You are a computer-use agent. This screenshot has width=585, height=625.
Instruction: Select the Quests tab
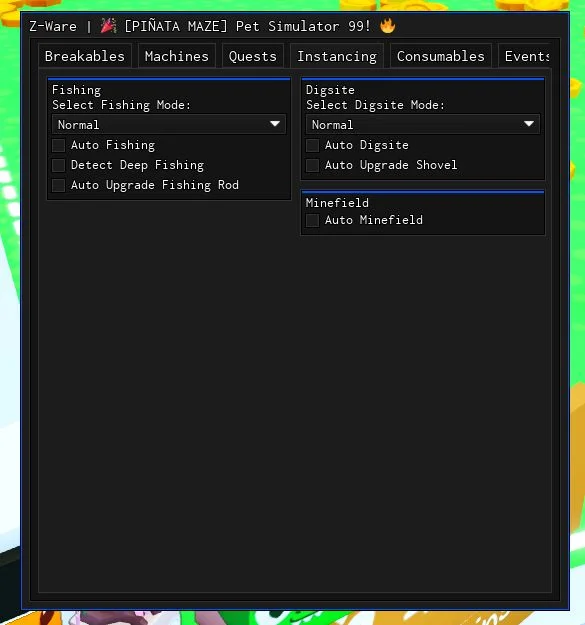(253, 56)
